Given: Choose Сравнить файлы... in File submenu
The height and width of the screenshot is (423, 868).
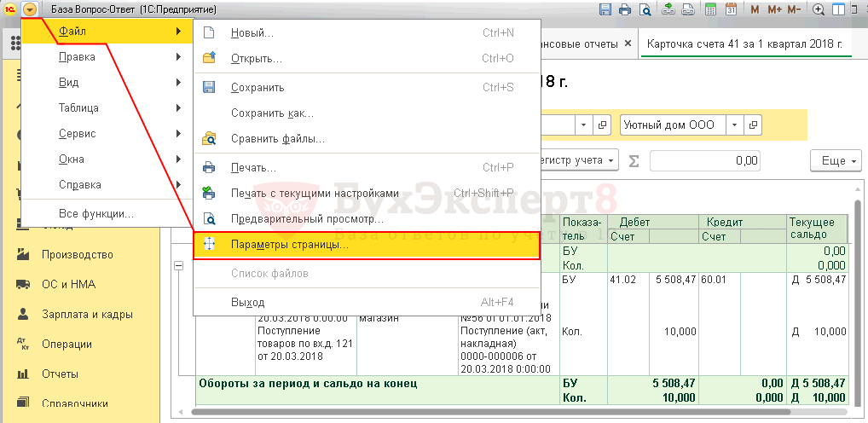Looking at the screenshot, I should [x=367, y=139].
